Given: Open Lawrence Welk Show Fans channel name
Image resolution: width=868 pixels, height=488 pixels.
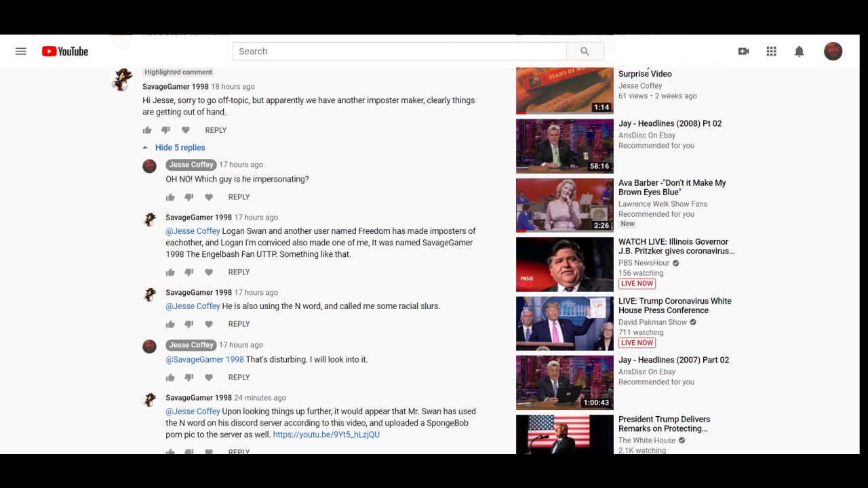Looking at the screenshot, I should 663,204.
